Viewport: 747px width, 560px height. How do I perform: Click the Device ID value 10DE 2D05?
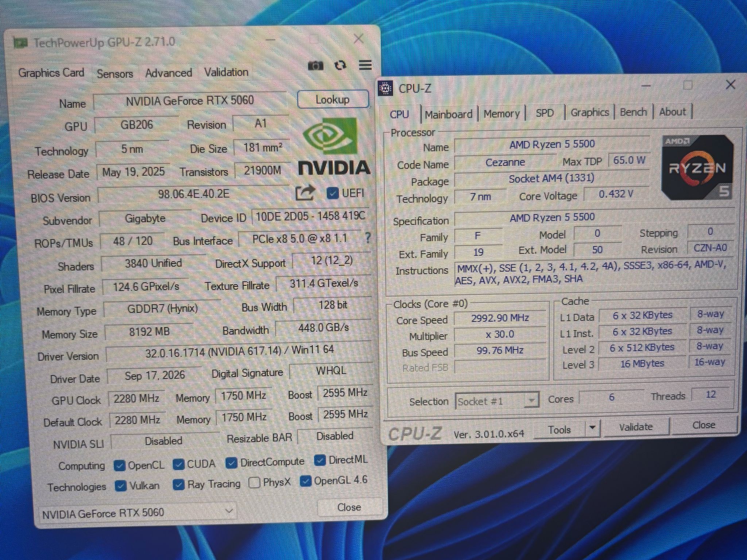tap(310, 216)
